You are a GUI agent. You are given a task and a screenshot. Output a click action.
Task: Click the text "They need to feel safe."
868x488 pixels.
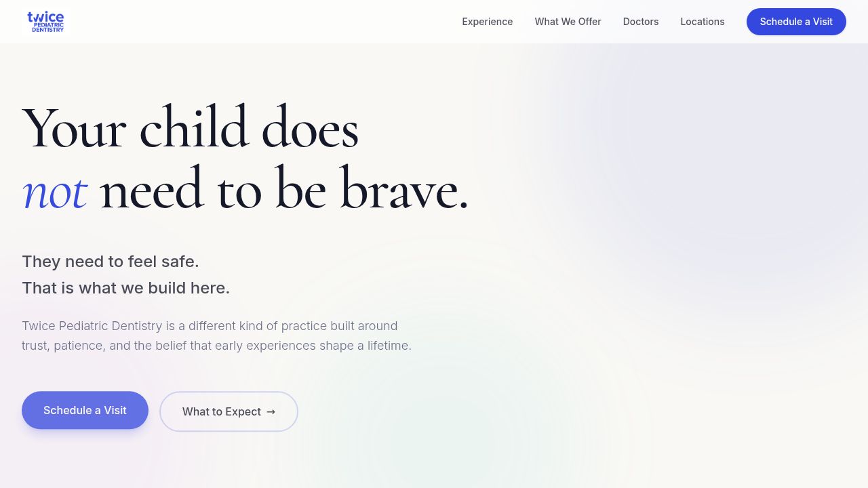pos(111,262)
